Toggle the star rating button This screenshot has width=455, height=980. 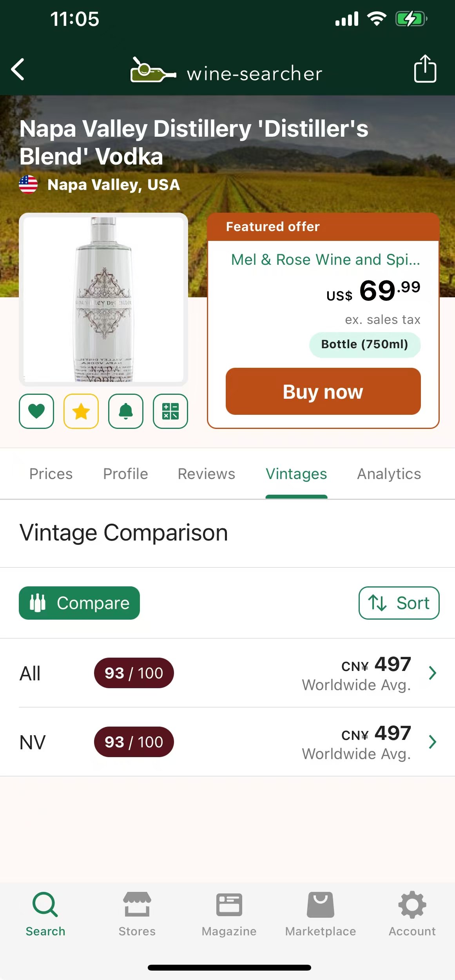tap(81, 411)
